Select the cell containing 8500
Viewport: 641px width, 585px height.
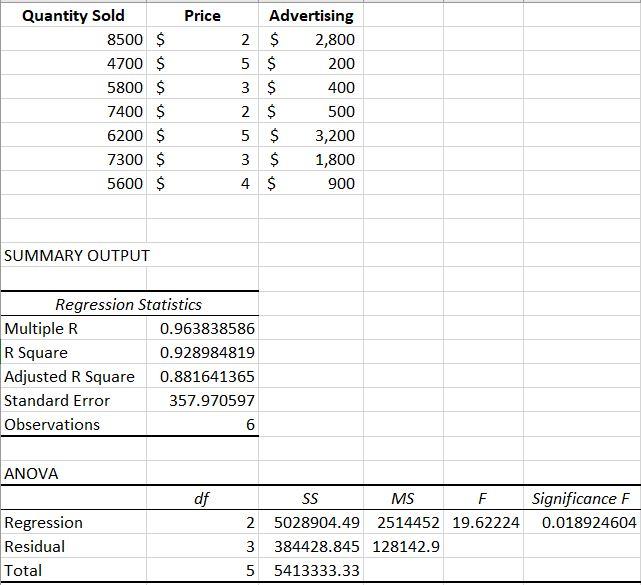[x=73, y=39]
